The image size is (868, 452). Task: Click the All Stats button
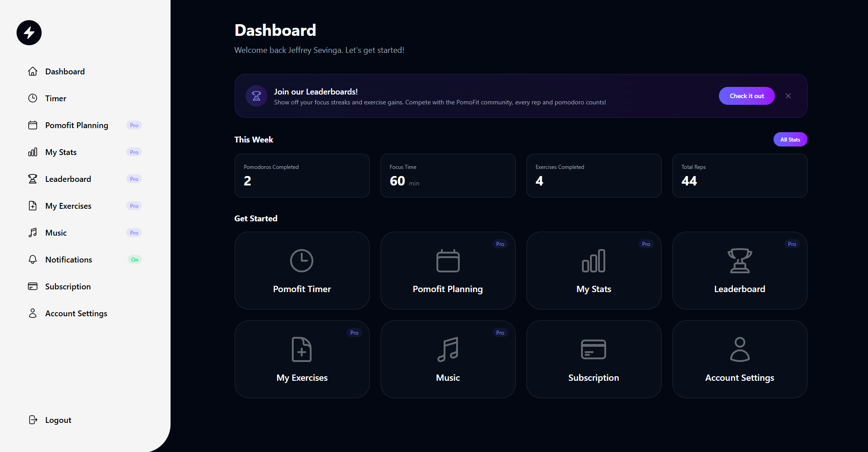(790, 139)
